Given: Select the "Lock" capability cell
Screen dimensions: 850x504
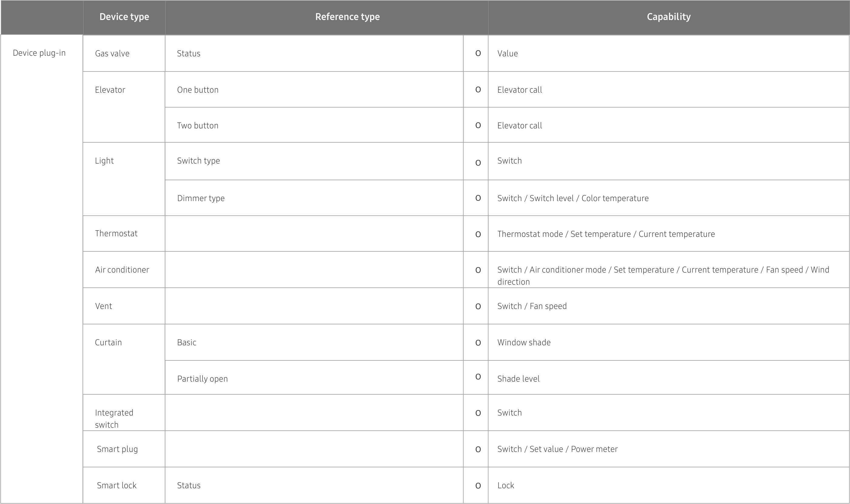Looking at the screenshot, I should [x=506, y=486].
